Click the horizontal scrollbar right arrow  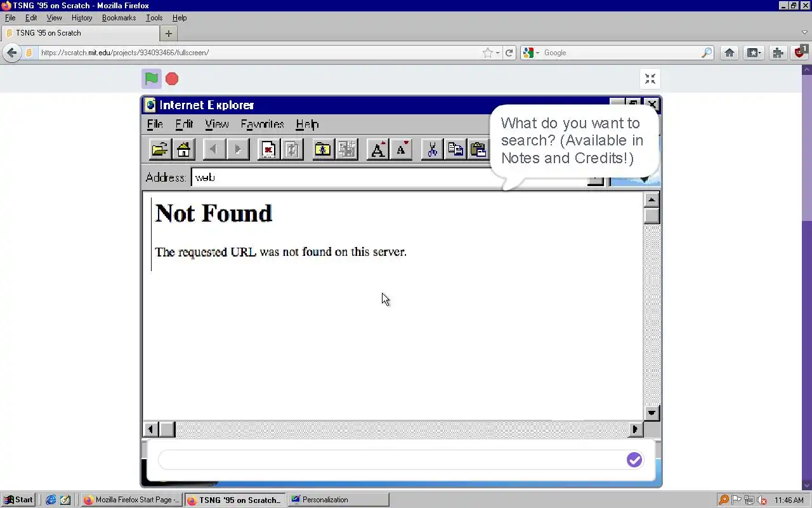(635, 429)
